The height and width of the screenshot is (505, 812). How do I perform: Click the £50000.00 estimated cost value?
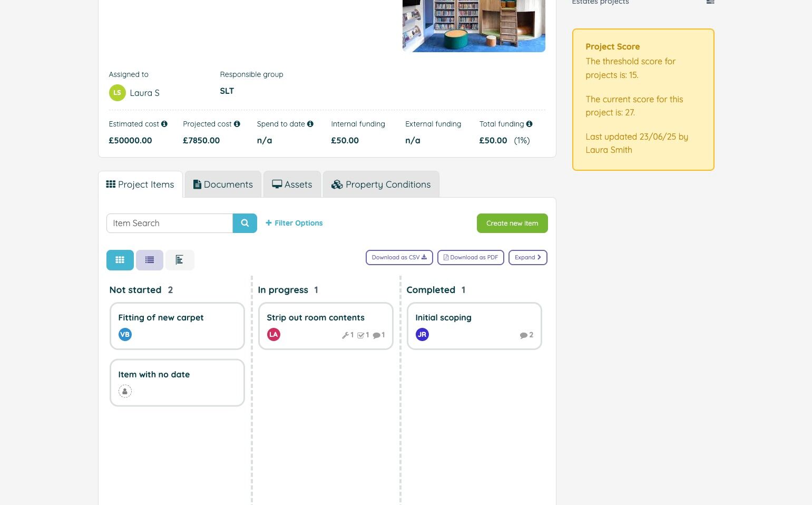pyautogui.click(x=130, y=140)
